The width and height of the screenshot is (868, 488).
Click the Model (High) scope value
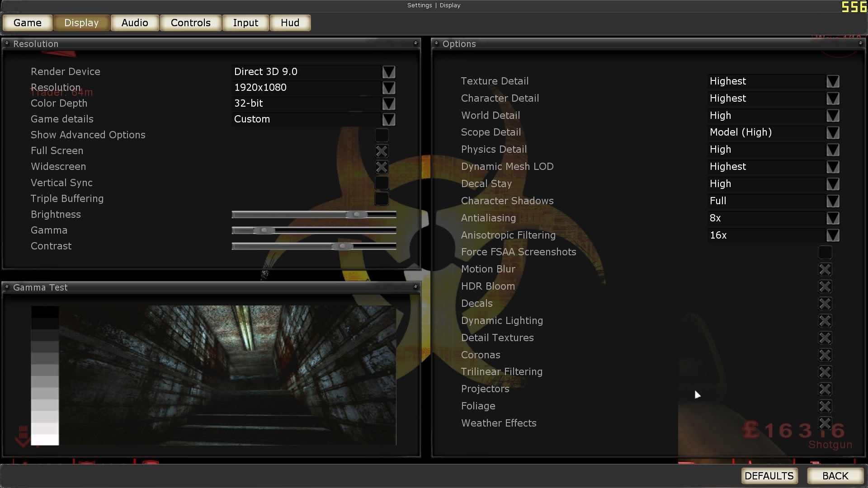click(741, 132)
